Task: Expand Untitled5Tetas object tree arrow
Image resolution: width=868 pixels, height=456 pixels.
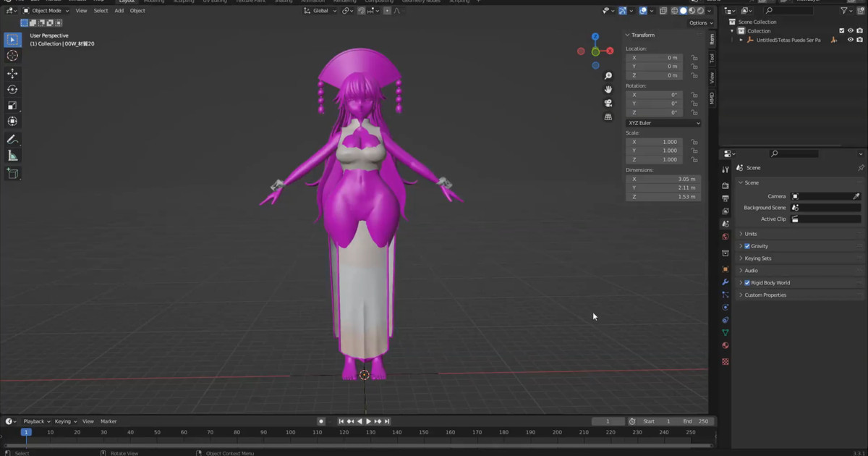Action: (x=741, y=41)
